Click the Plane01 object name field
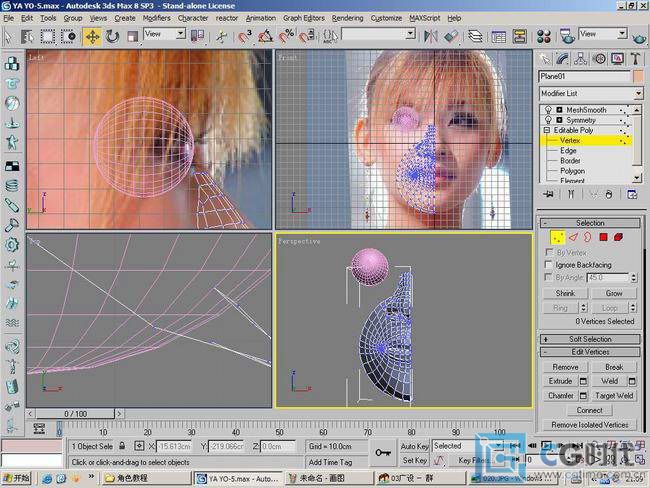The image size is (650, 488). click(585, 76)
